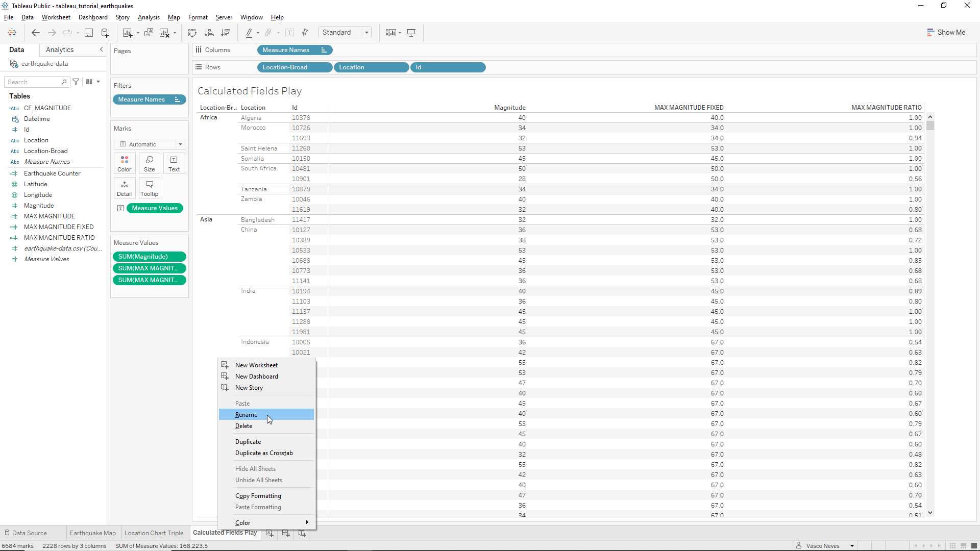Sort ascending using the toolbar icon
Screen dimensions: 980x551
point(209,33)
